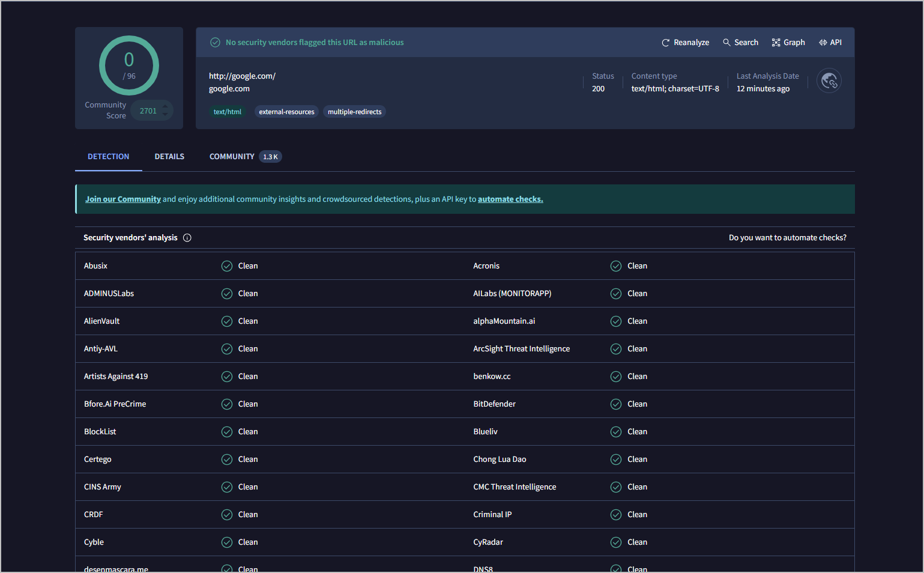
Task: Click the Clean check icon for Blueliv
Action: pos(616,432)
